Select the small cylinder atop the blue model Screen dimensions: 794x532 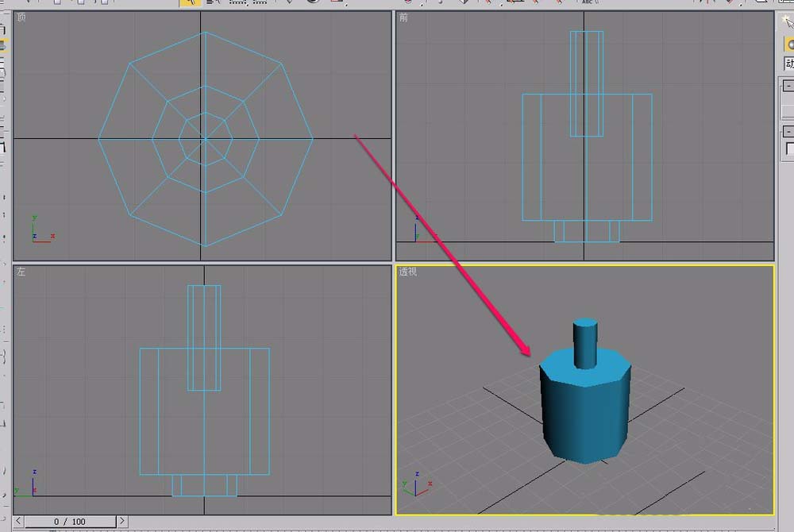(585, 341)
